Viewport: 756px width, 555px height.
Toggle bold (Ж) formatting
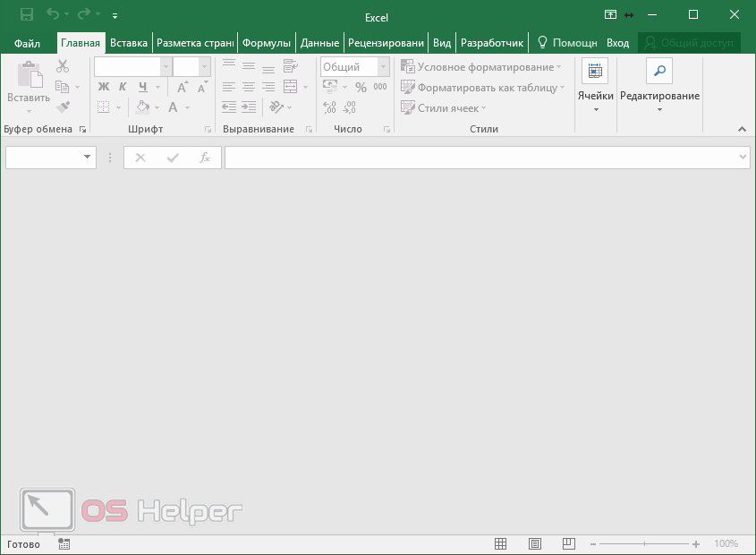[103, 87]
